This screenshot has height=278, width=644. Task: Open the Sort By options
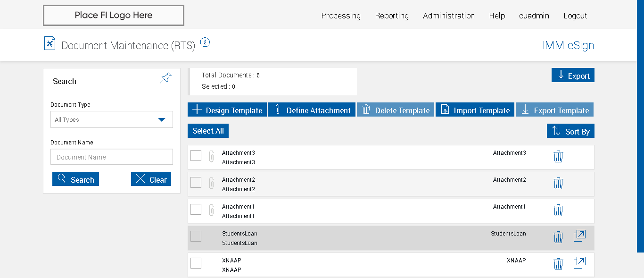[x=570, y=131]
